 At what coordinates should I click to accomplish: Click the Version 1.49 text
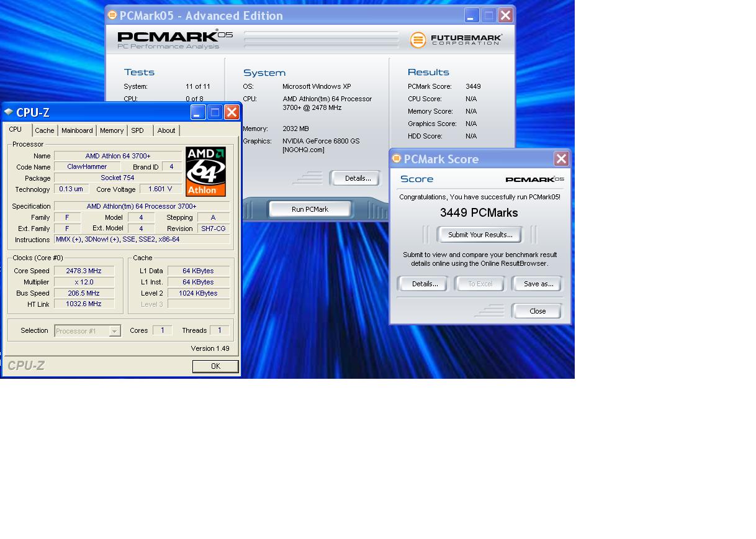click(210, 348)
